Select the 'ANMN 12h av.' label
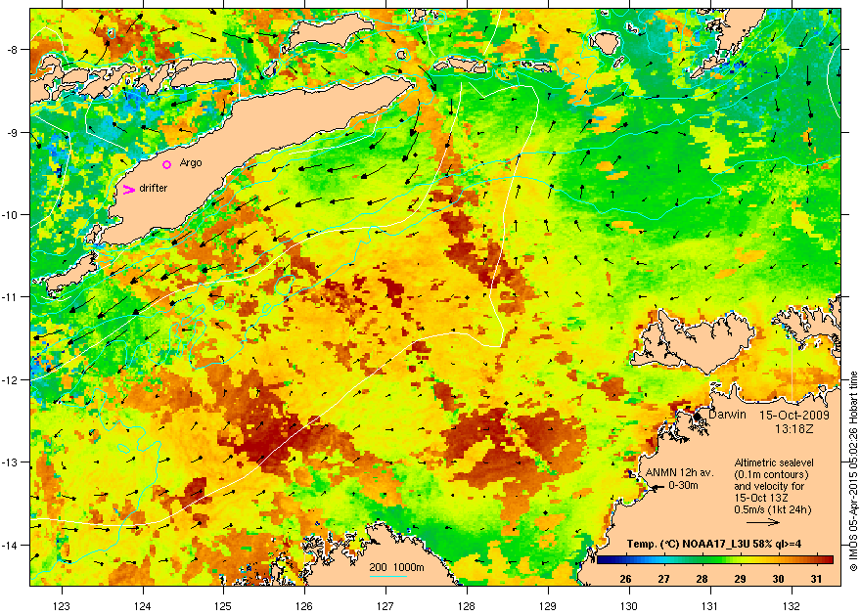The width and height of the screenshot is (861, 616). [679, 473]
